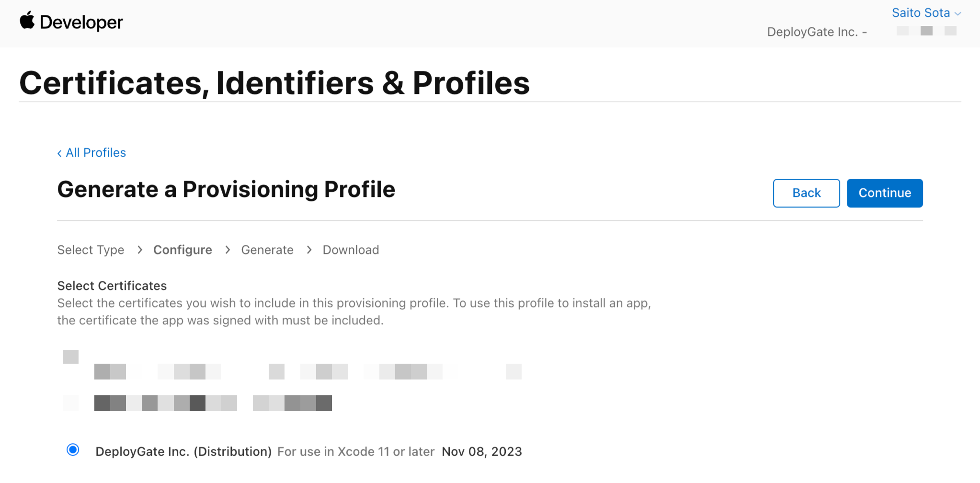Select the DeployGate Inc. (Distribution) certificate

(x=72, y=450)
